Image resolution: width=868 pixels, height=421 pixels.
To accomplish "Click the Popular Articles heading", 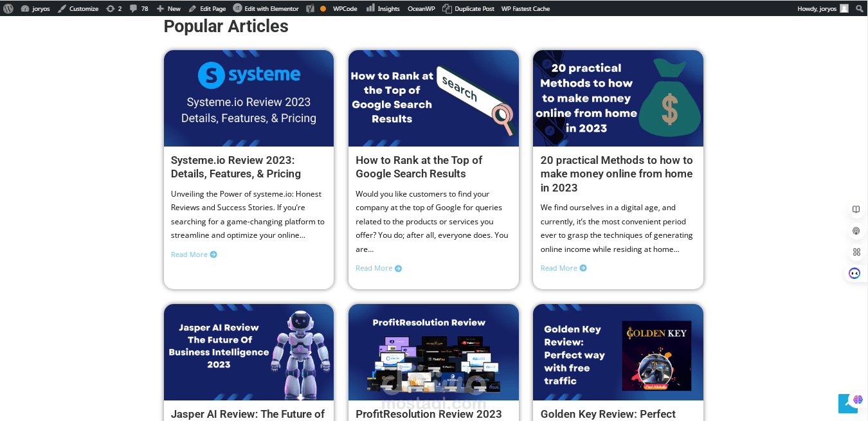I will 226,26.
